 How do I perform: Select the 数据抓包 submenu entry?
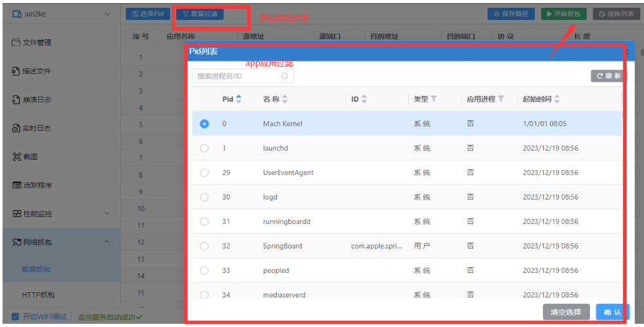tap(36, 270)
